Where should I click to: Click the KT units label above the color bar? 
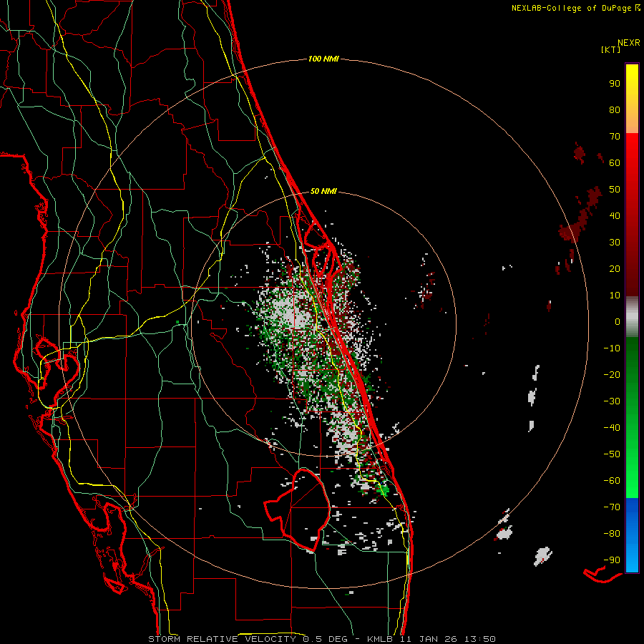tap(610, 49)
